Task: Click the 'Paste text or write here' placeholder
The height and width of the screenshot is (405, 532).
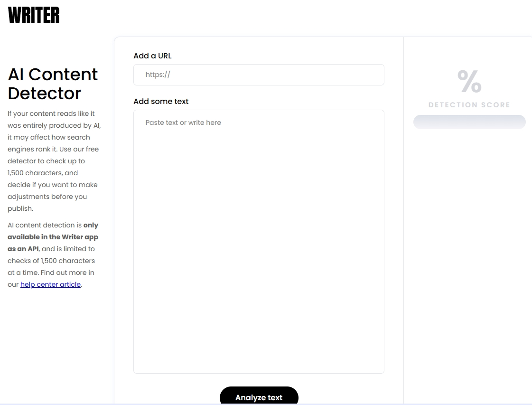Action: pyautogui.click(x=183, y=122)
